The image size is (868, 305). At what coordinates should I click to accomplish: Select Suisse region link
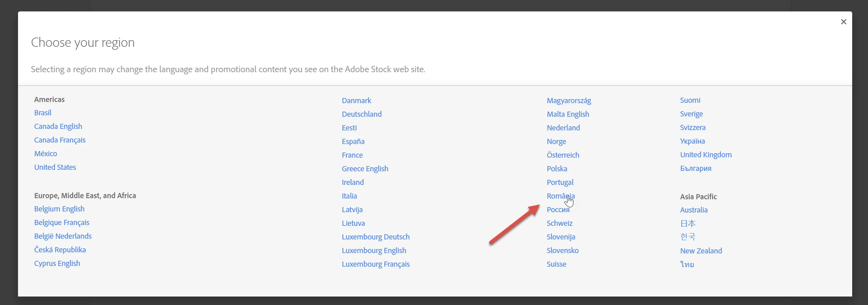coord(556,264)
